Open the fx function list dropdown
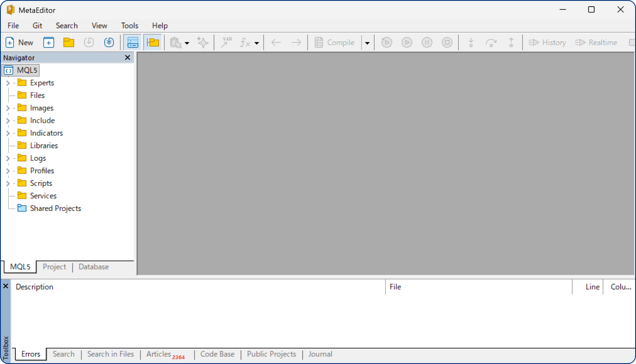This screenshot has width=636, height=364. click(256, 43)
